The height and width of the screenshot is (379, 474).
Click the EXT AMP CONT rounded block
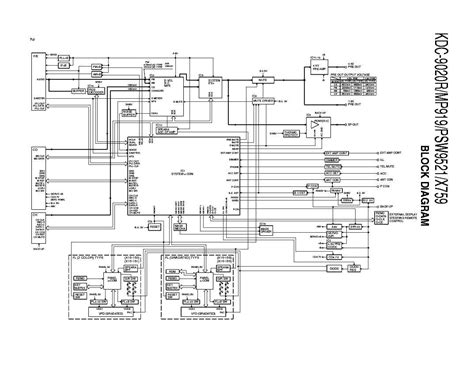(336, 153)
